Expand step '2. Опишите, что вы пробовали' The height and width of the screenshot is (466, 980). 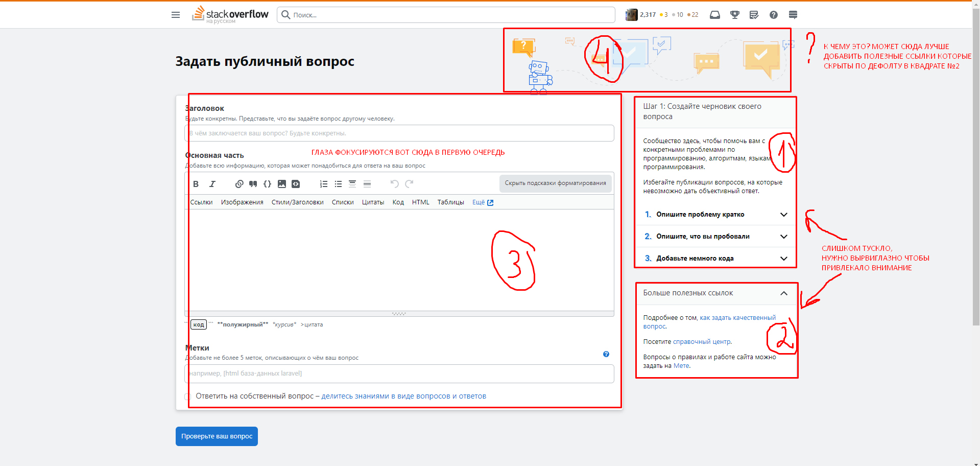point(715,237)
